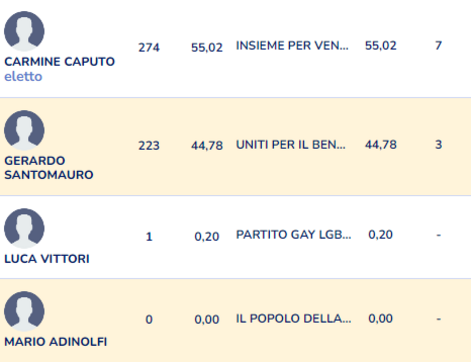Click the 3 seats value
This screenshot has width=471, height=362.
coord(439,145)
